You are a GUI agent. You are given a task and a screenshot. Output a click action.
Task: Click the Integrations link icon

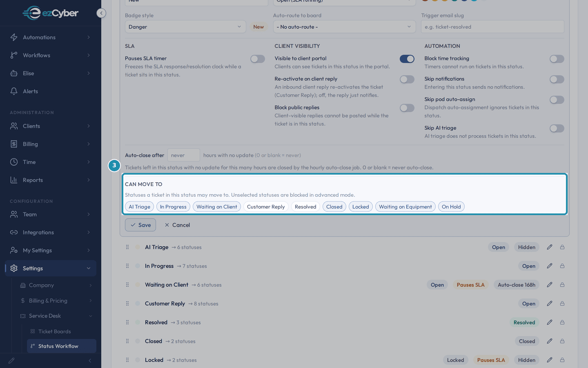point(14,232)
